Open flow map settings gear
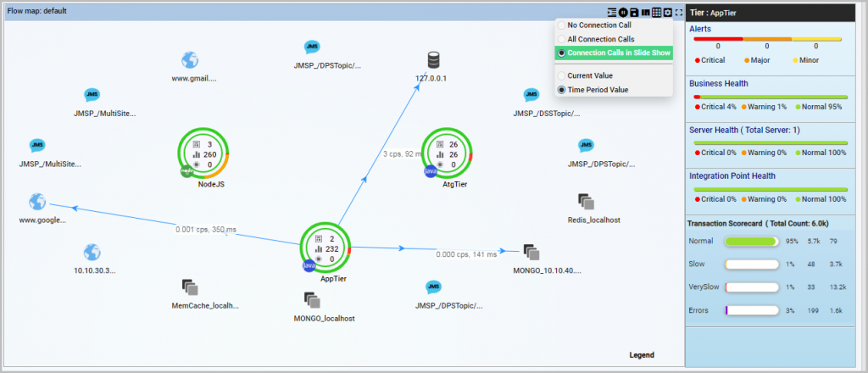Viewport: 868px width, 373px height. [x=668, y=12]
